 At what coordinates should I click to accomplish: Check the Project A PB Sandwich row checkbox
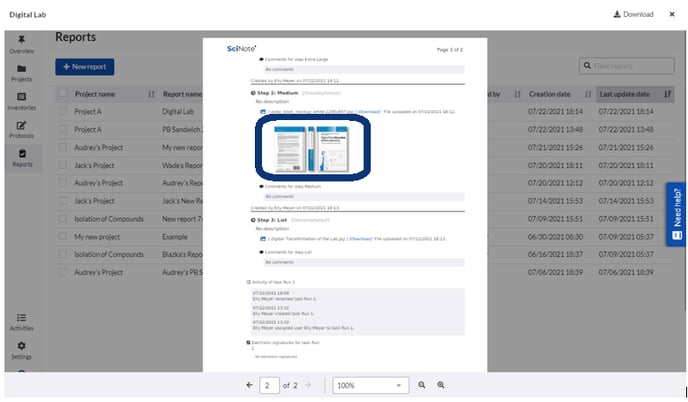[x=63, y=129]
